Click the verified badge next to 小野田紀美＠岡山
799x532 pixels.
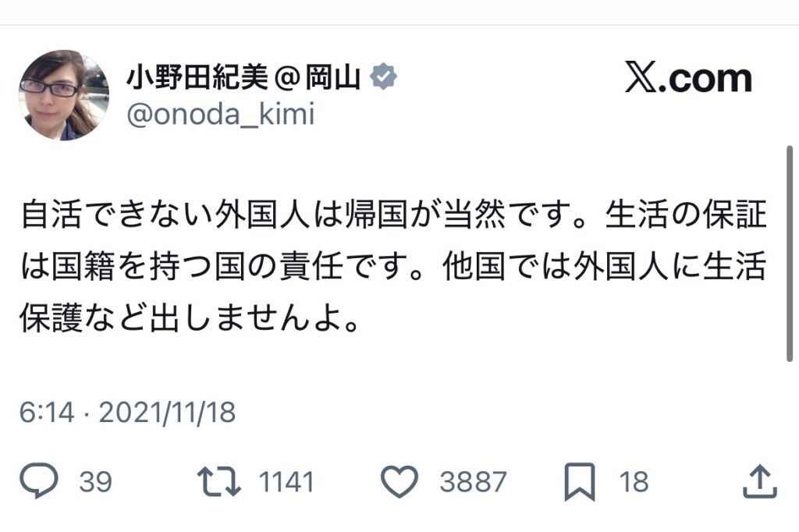(384, 76)
